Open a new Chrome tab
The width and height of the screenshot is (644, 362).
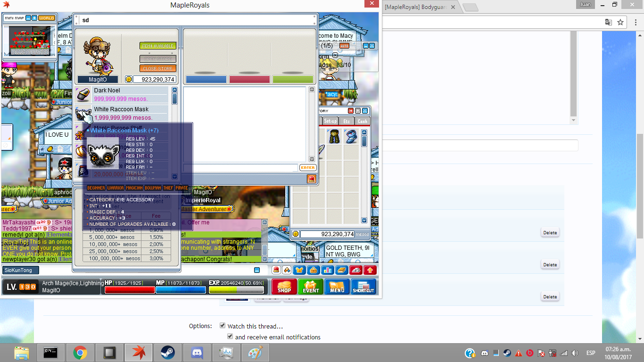point(470,8)
